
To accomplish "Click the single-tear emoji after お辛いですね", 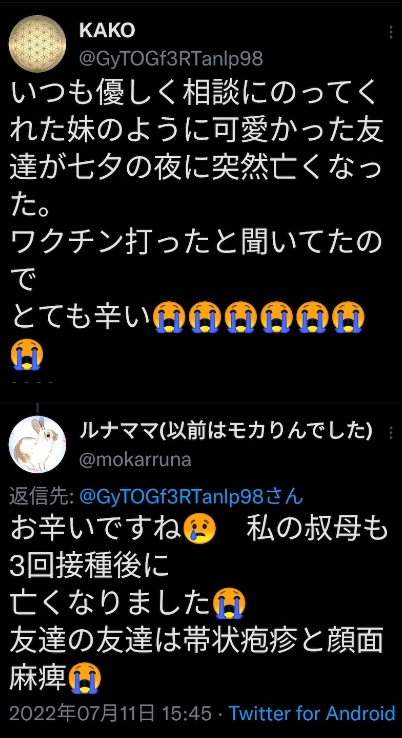I will (200, 529).
